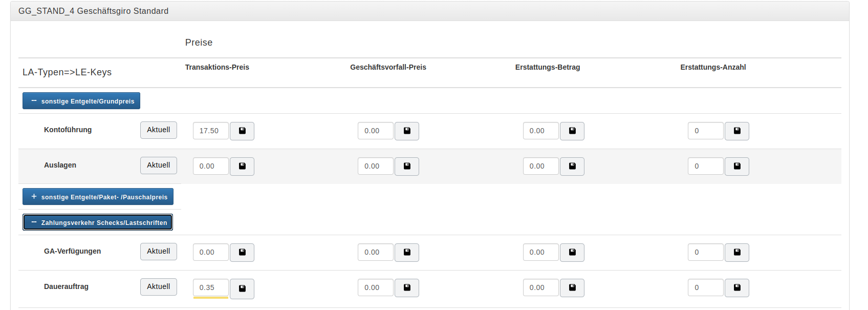Click Aktuell button for Auslagen
The width and height of the screenshot is (868, 310).
pyautogui.click(x=159, y=166)
